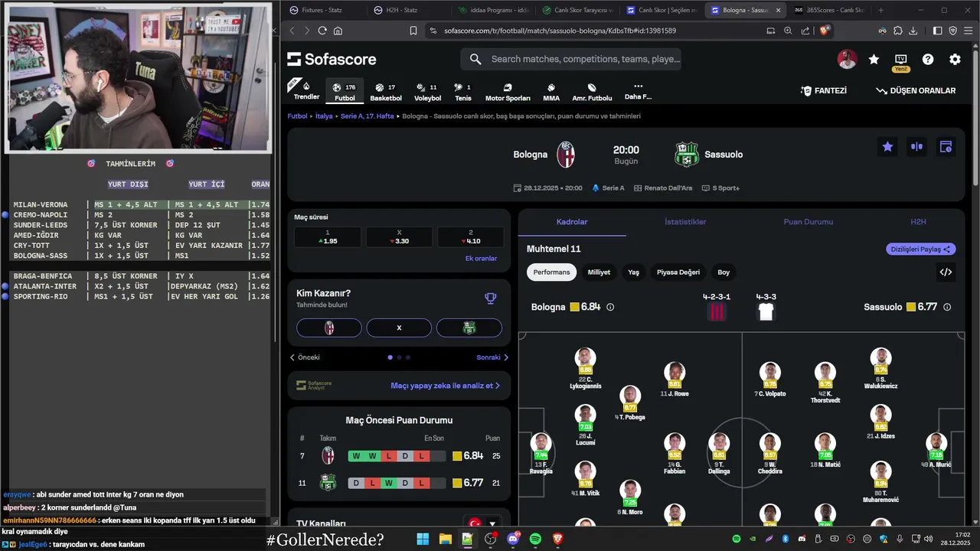
Task: Follow the Serie A, 17. Hafta breadcrumb
Action: click(x=367, y=116)
